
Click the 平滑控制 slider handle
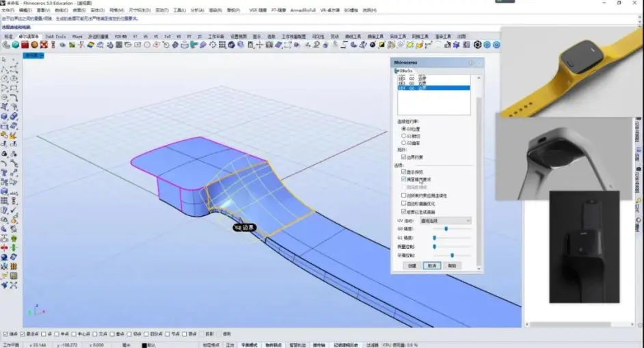point(452,255)
